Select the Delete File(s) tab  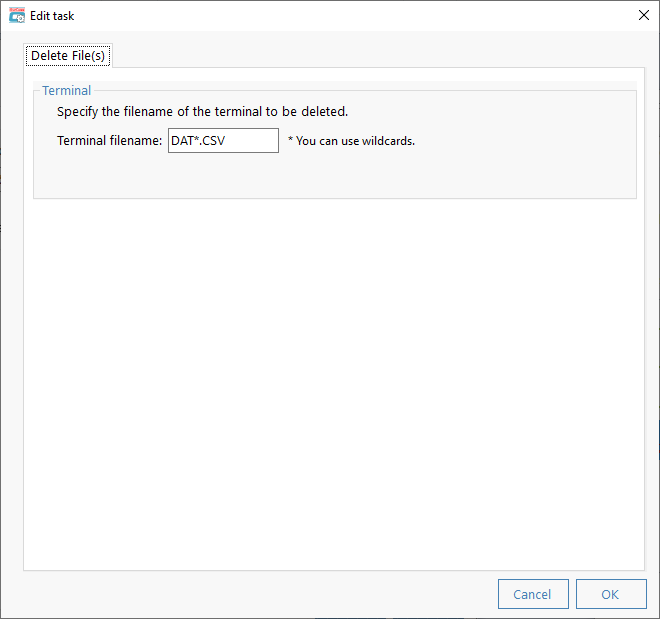tap(68, 56)
